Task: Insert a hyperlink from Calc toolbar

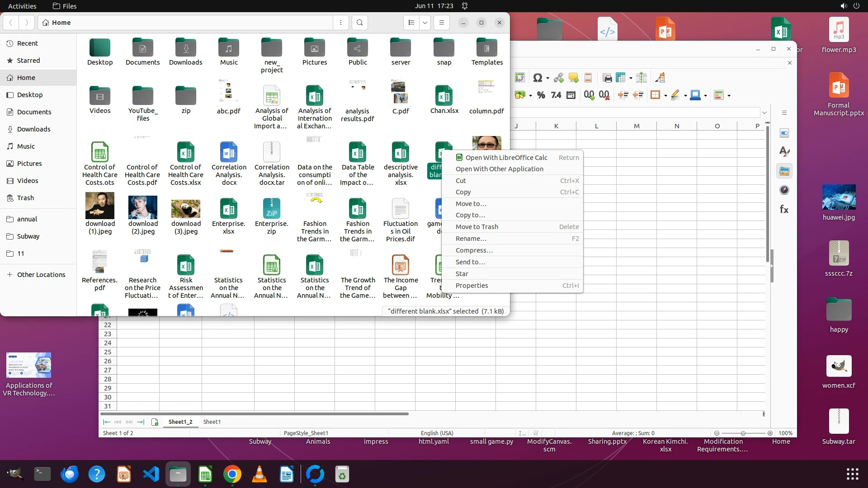Action: tap(558, 78)
